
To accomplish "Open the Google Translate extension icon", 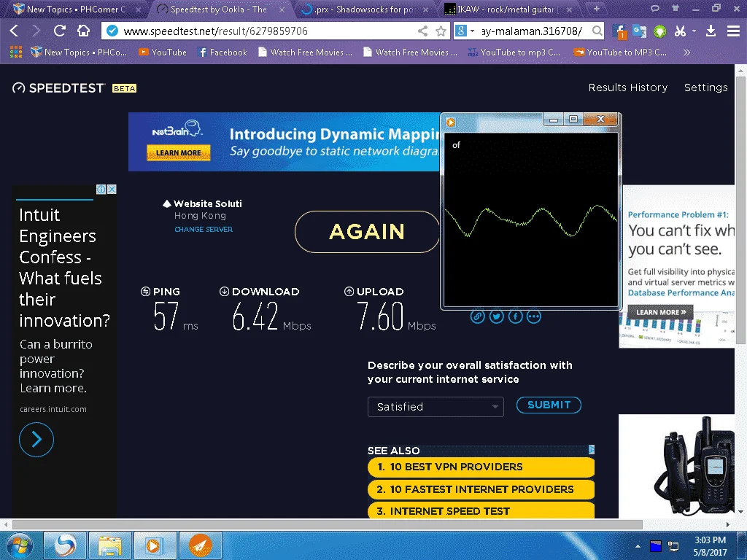I will point(639,31).
